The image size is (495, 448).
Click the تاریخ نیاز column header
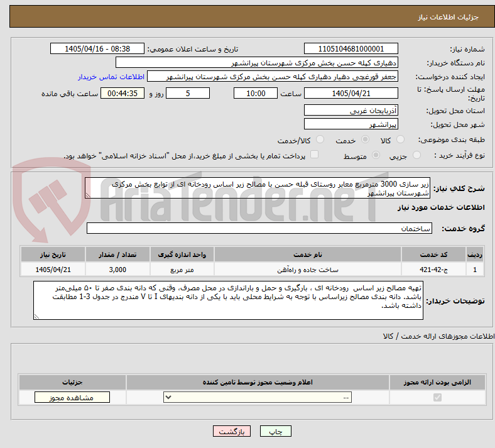click(x=53, y=254)
